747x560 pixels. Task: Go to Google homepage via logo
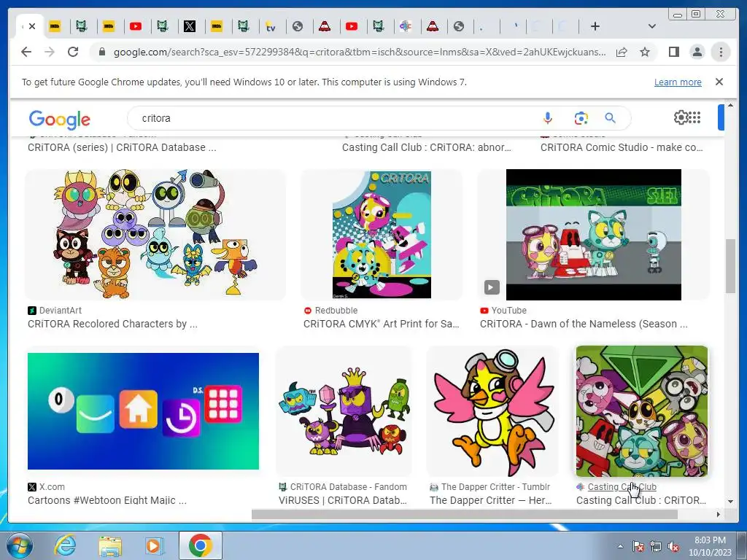click(x=60, y=119)
